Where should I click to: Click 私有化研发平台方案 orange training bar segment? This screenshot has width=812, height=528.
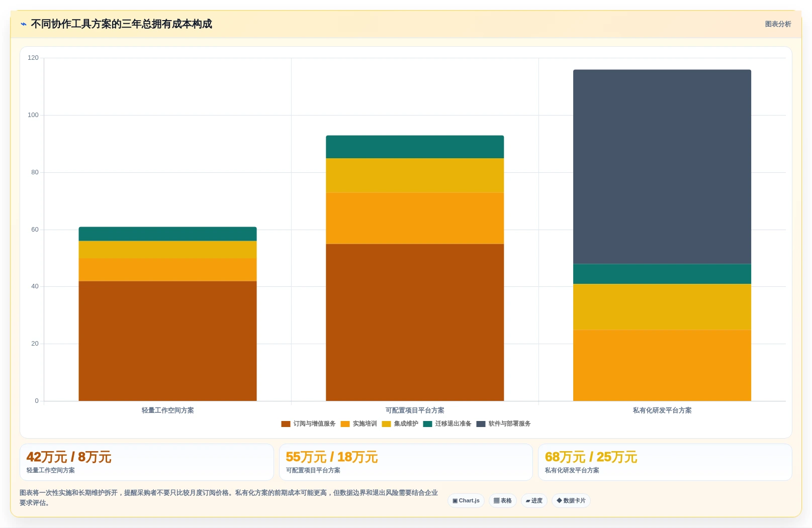pos(662,365)
